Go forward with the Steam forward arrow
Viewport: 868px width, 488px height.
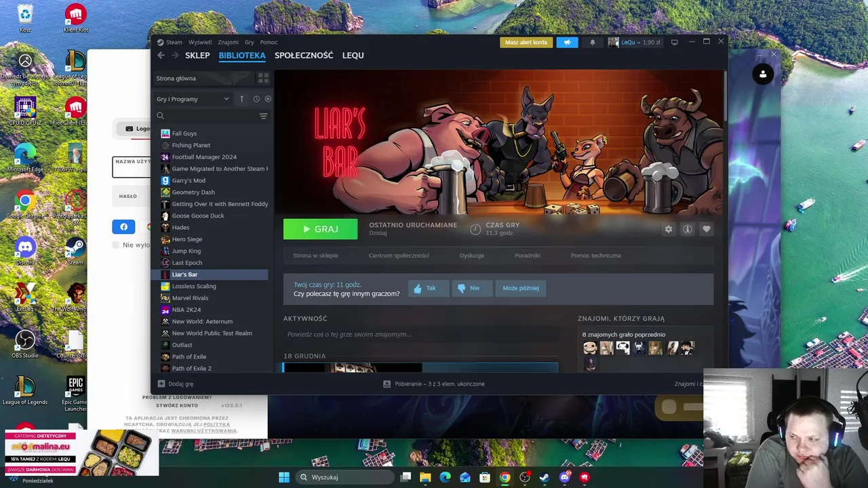(x=175, y=56)
